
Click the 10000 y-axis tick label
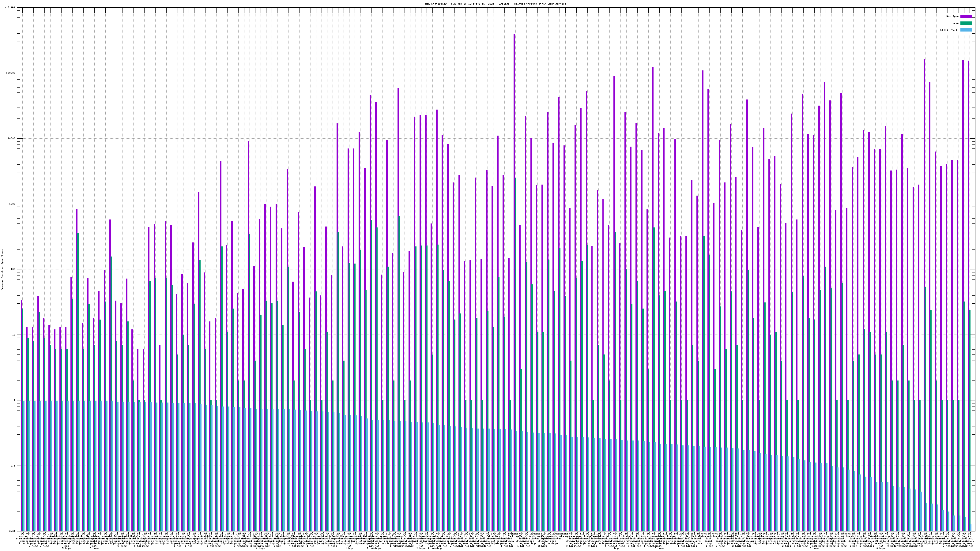point(12,138)
